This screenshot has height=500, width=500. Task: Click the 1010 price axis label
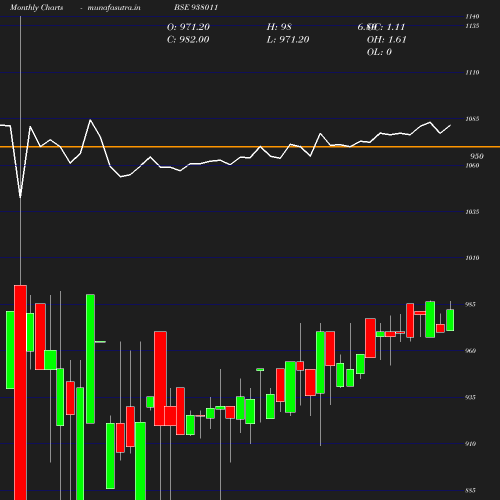(472, 258)
